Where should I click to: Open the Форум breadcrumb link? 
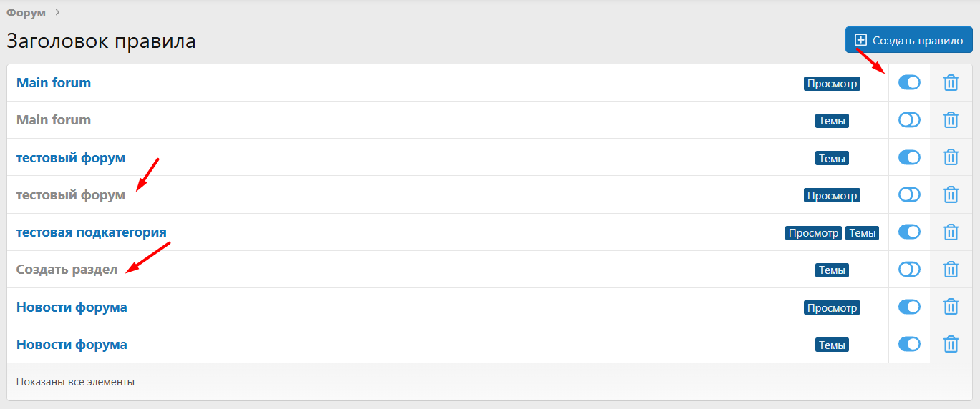coord(26,12)
